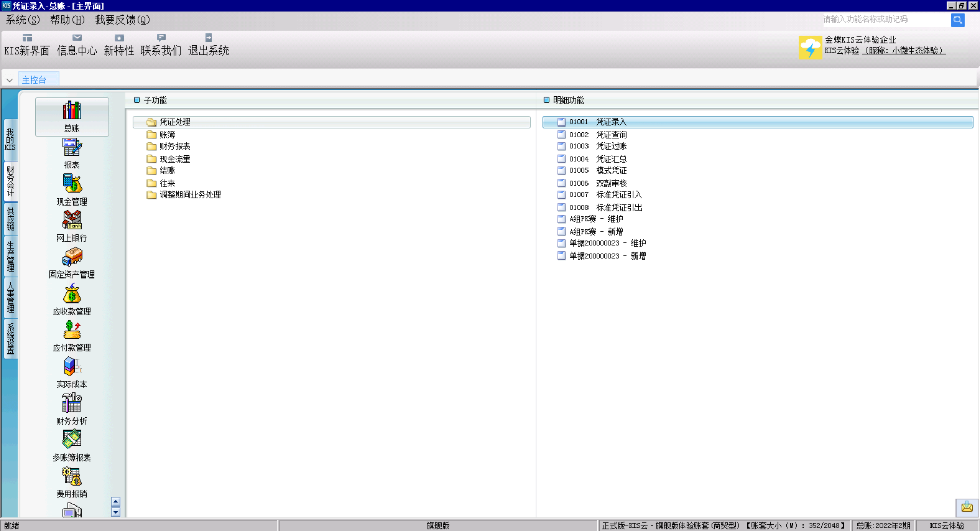Select the 财务分析 financial analysis icon

[72, 403]
